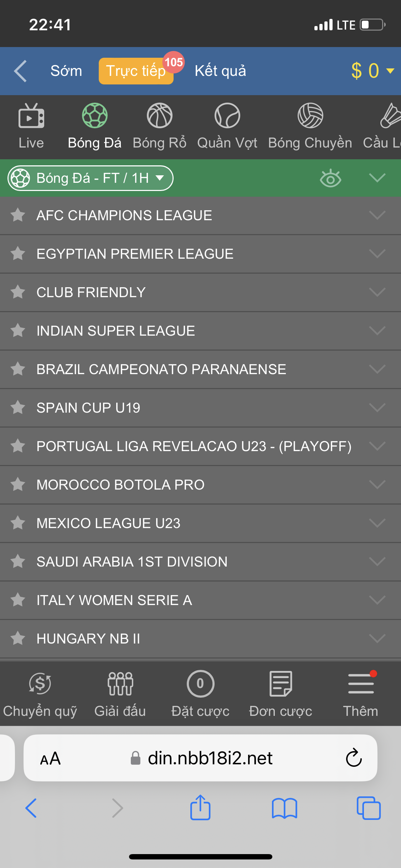Screen dimensions: 401x868
Task: Open the Bóng Đá - FT / 1H dropdown
Action: pyautogui.click(x=91, y=178)
